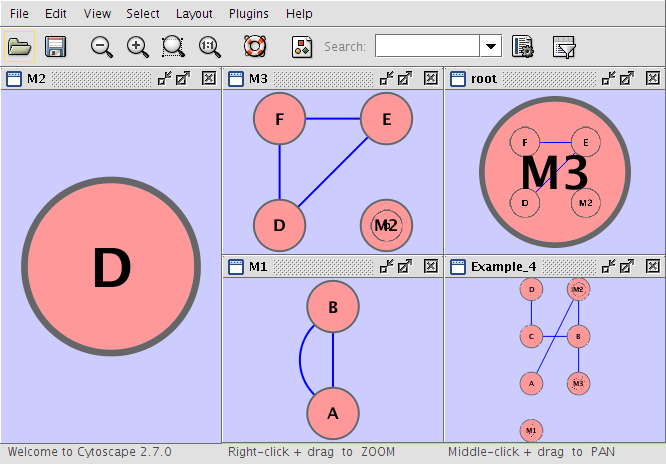This screenshot has height=464, width=666.
Task: Click the Zoom Out magnifier icon
Action: pos(102,46)
